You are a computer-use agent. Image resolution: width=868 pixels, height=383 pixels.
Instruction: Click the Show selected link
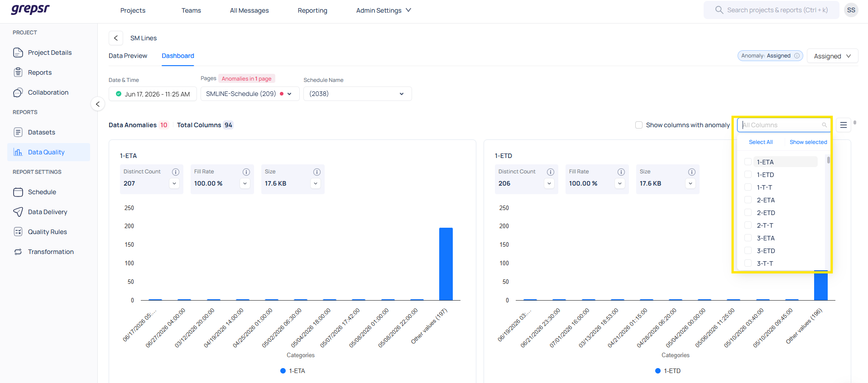coord(808,142)
